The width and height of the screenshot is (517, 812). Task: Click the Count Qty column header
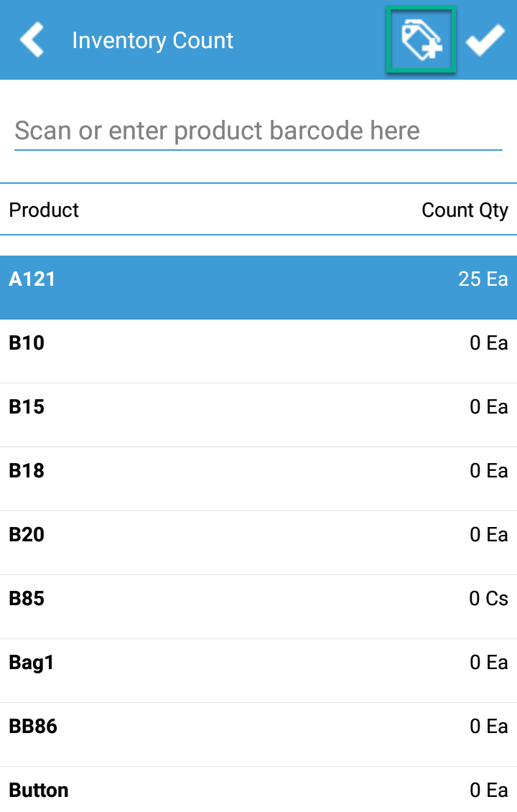(x=465, y=210)
